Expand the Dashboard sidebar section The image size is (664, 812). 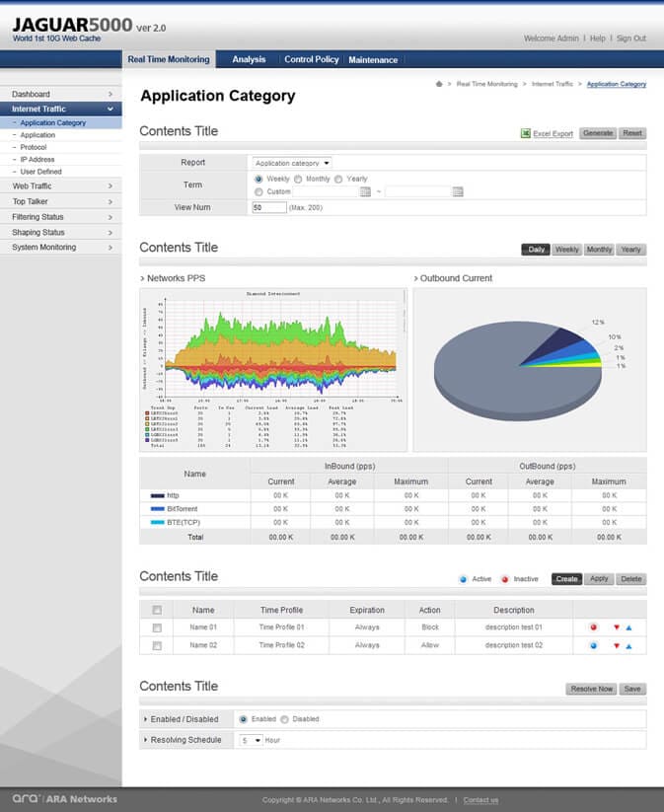61,94
